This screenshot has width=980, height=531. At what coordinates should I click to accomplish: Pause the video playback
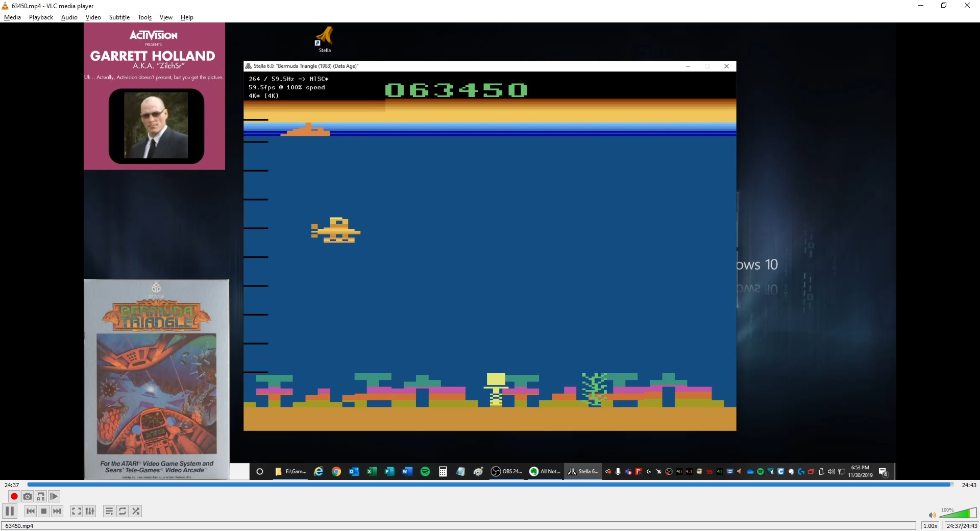click(x=10, y=511)
